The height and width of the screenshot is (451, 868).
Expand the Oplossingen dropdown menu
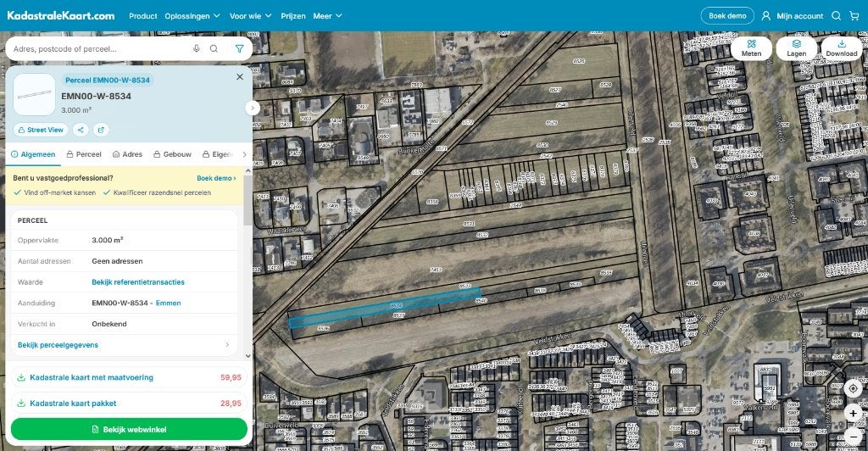click(x=192, y=16)
